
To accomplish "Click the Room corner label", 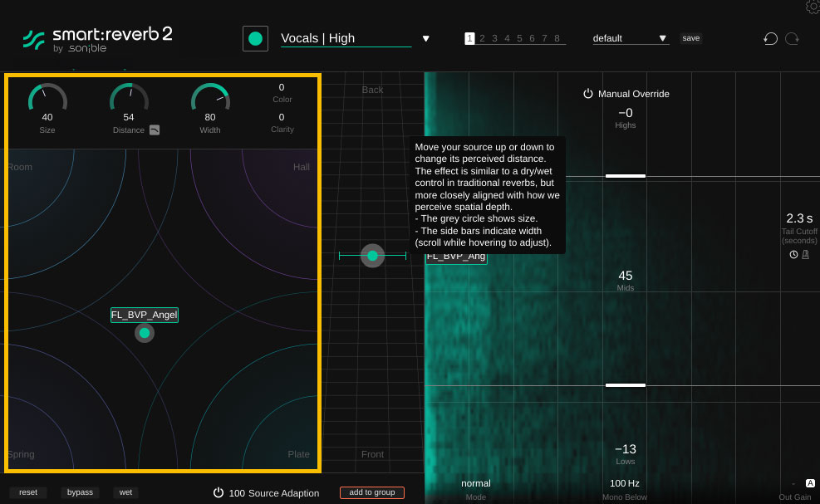I will coord(20,167).
